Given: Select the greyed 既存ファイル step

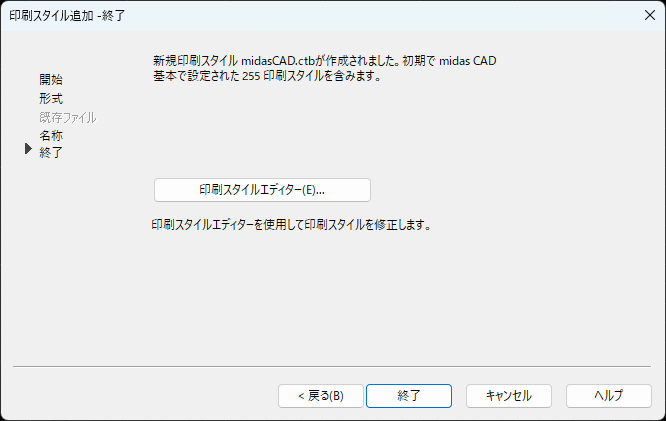Looking at the screenshot, I should (68, 117).
